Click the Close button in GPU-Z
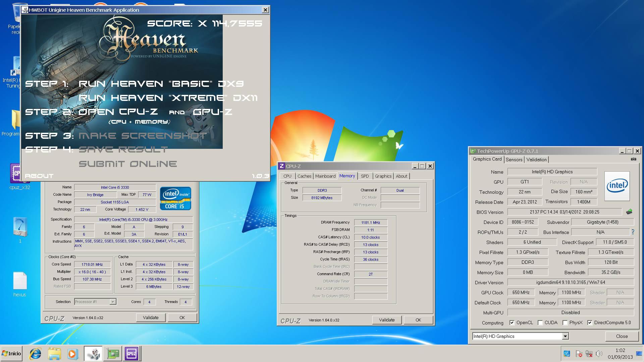 [x=622, y=336]
